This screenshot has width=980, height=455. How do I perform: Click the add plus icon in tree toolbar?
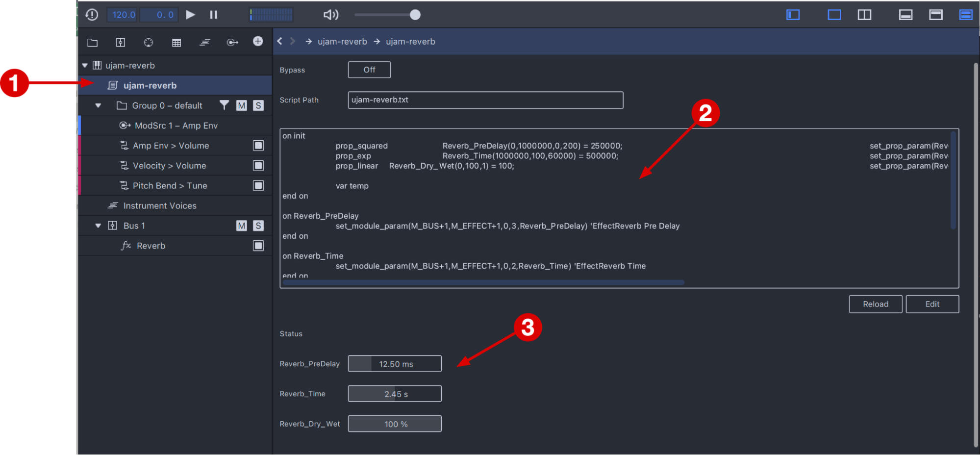click(x=258, y=41)
